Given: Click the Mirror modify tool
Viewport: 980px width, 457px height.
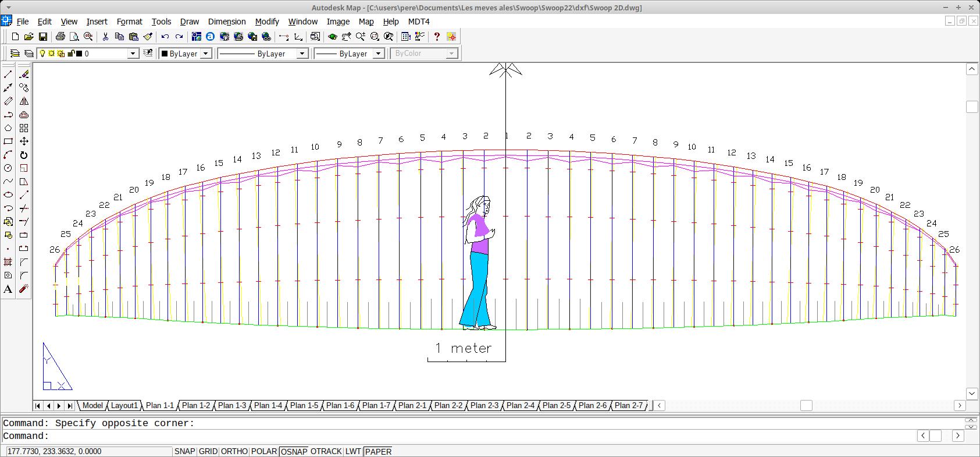Looking at the screenshot, I should click(x=24, y=101).
